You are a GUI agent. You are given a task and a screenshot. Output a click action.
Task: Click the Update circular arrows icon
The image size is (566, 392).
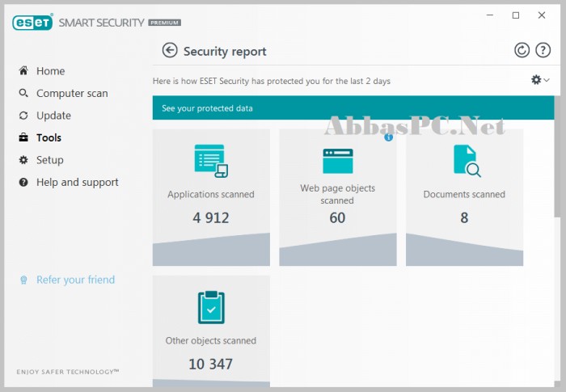pos(23,116)
